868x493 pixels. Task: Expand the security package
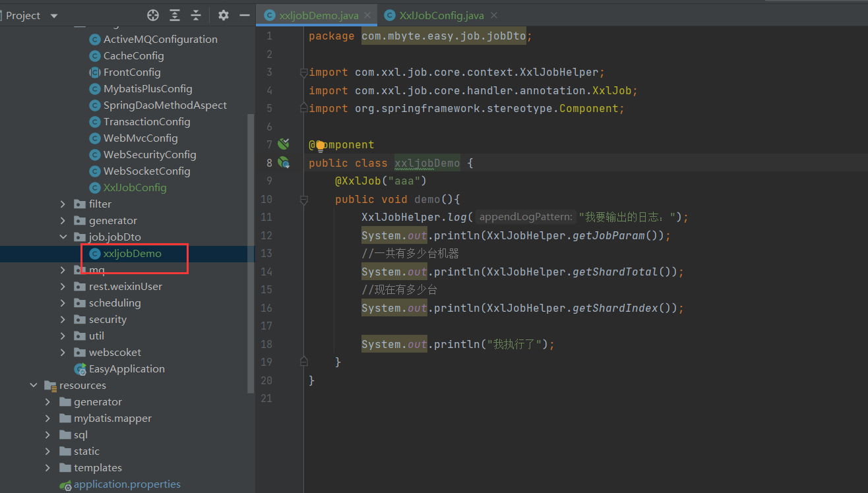pos(63,320)
